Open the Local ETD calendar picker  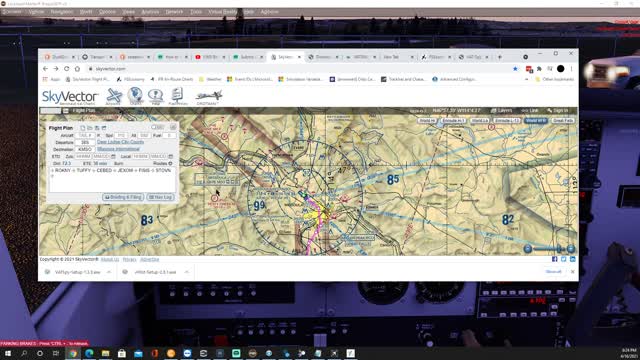coord(171,156)
